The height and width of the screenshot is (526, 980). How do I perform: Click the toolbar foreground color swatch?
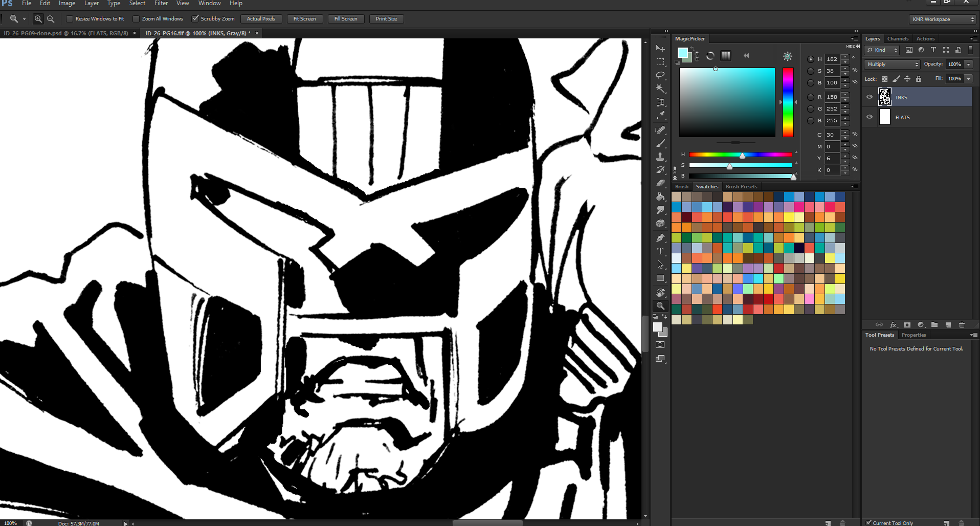(658, 327)
